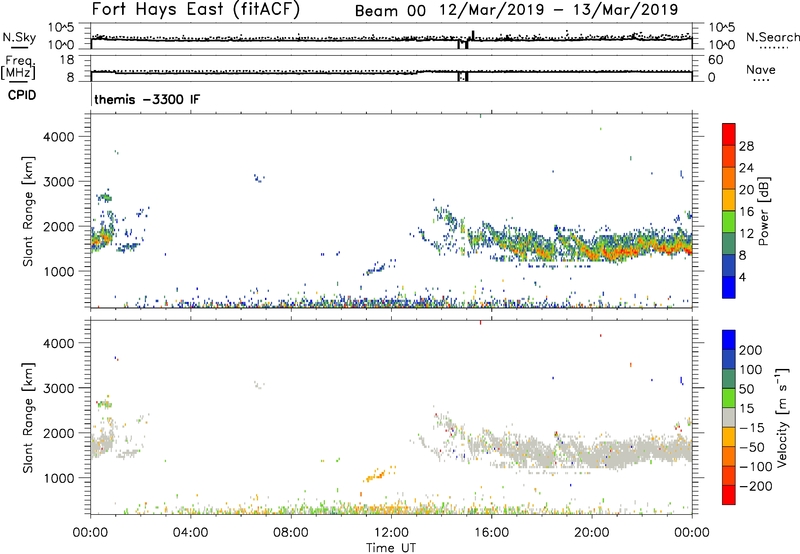Click the "20" tick on Power colorbar
Screen dimensions: 800x554
[746, 190]
